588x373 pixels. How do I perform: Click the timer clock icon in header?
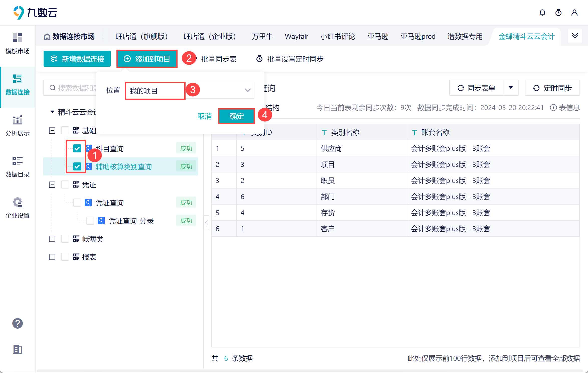click(558, 13)
